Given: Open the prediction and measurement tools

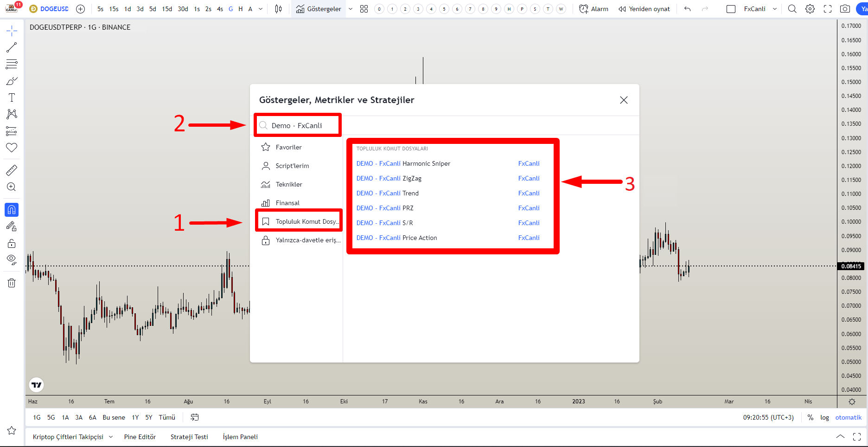Looking at the screenshot, I should click(x=12, y=131).
